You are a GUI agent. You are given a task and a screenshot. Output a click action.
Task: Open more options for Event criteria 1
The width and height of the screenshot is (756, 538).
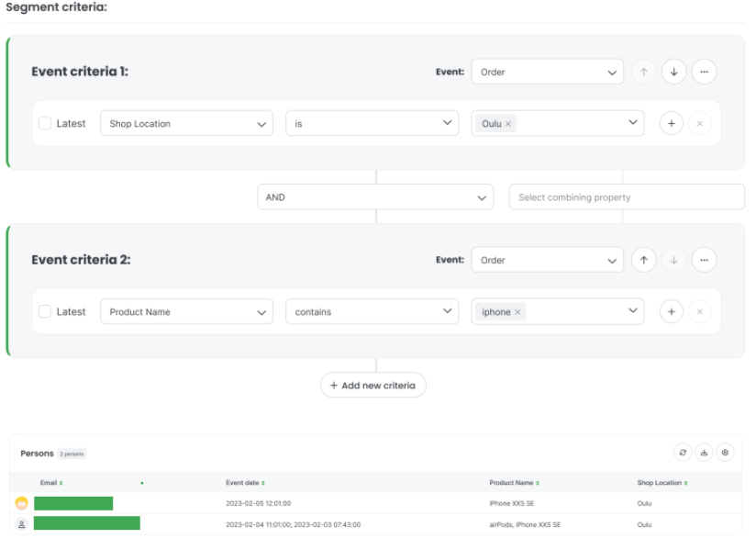pos(704,72)
